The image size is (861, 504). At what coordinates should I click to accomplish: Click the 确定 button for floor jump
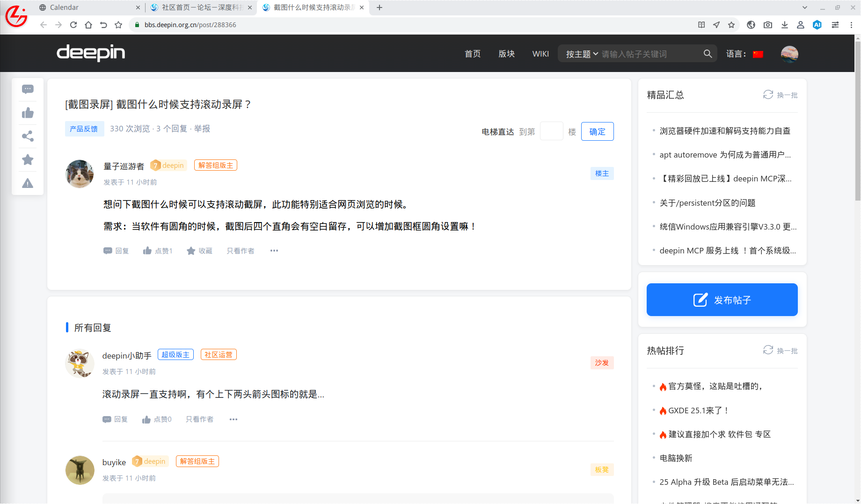[x=597, y=131]
